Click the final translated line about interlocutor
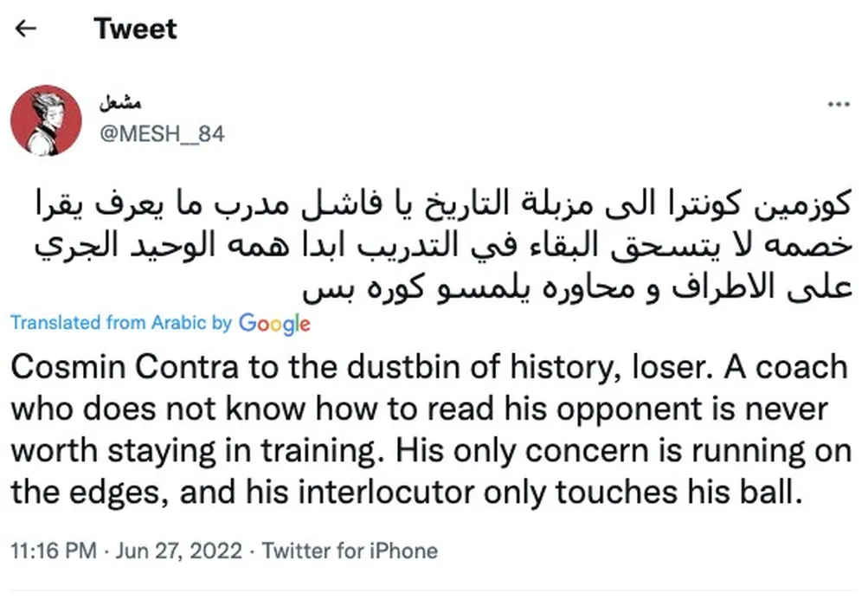 [x=402, y=490]
